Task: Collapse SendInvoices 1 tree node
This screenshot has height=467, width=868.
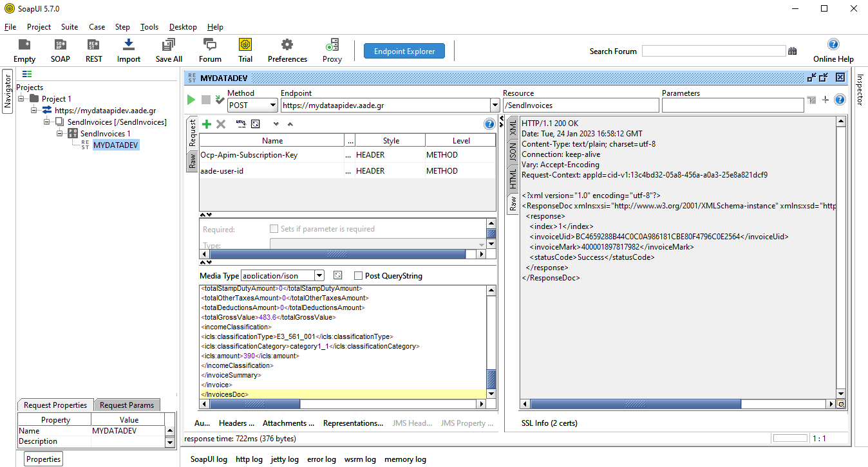Action: [61, 133]
